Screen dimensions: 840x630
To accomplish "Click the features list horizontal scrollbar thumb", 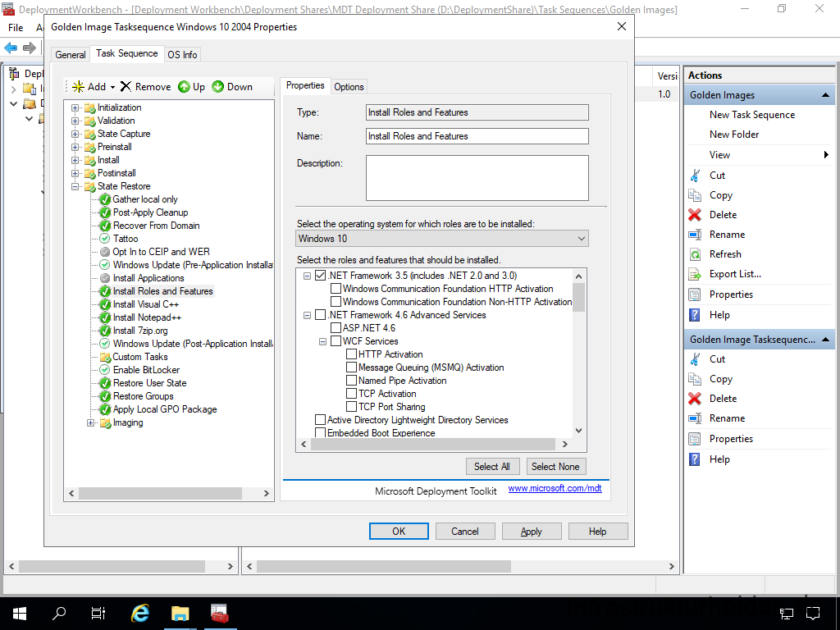I will 433,444.
